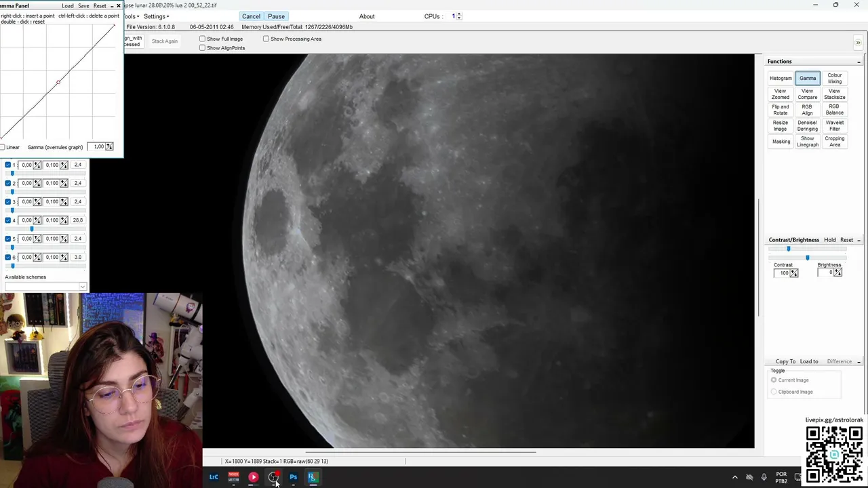The width and height of the screenshot is (868, 488).
Task: Open the View Zoomed function
Action: pos(781,94)
